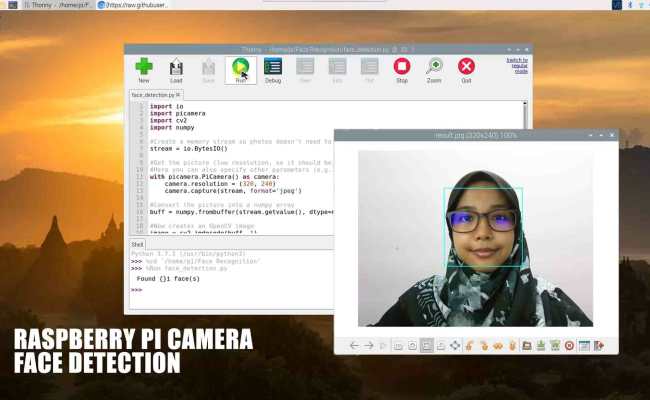650x400 pixels.
Task: Start slideshow in the image viewer
Action: coord(383,345)
